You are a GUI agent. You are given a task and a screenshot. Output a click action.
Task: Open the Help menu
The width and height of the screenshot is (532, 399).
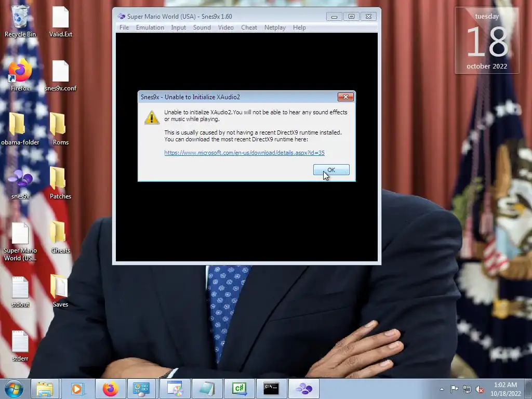(299, 28)
